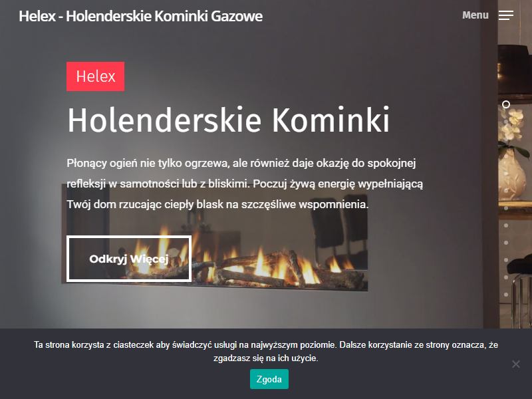Choose the sixth side navigation dot

(x=506, y=191)
